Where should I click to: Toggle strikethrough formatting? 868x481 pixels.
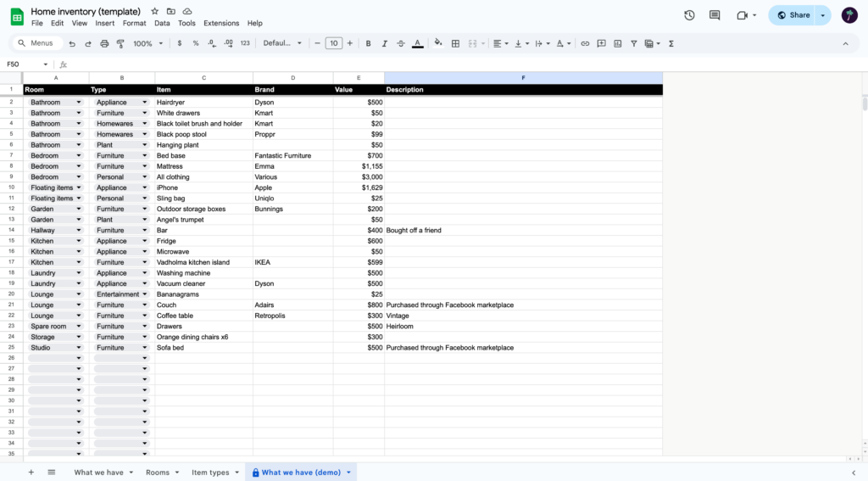401,43
